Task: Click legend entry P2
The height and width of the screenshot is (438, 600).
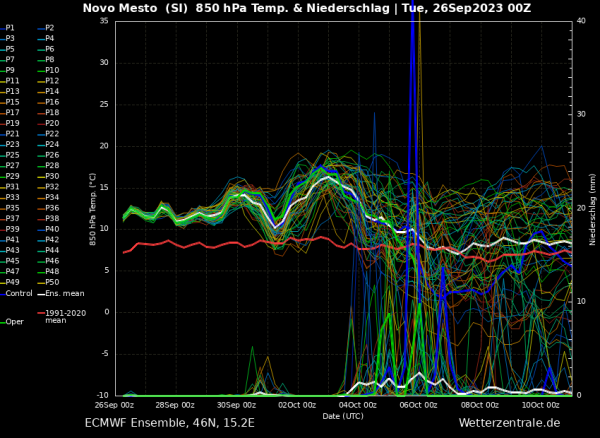Action: click(46, 28)
